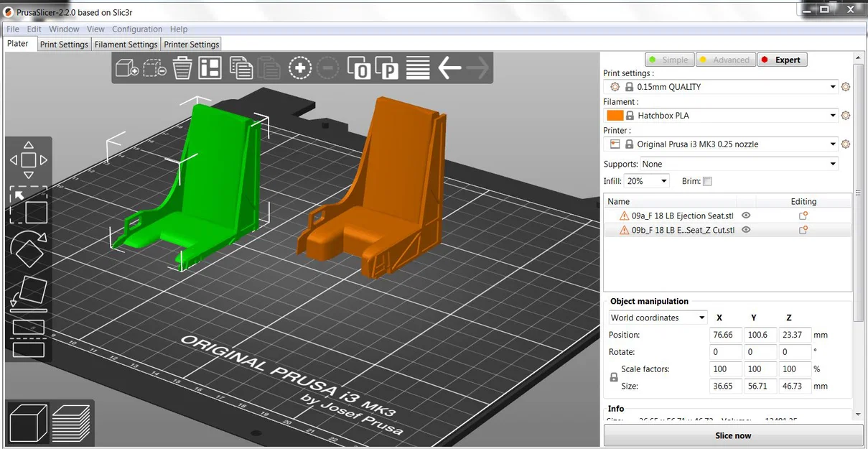Open Printer settings gear icon
This screenshot has width=868, height=449.
[x=846, y=144]
